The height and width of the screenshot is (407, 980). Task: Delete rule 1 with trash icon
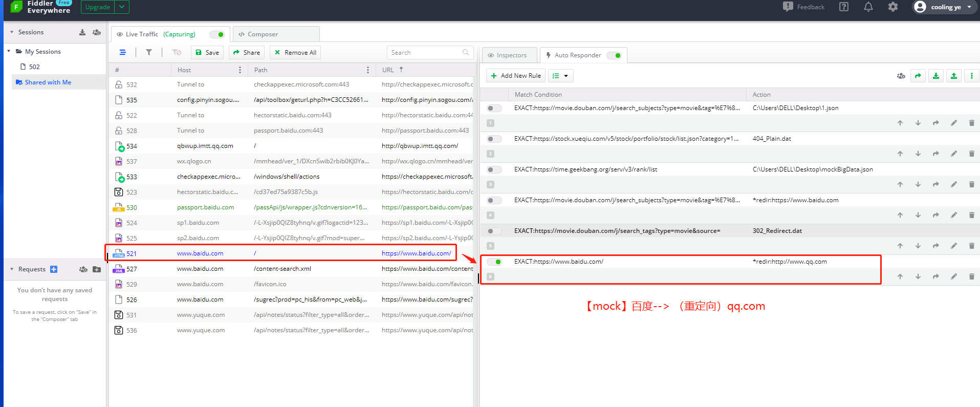[972, 123]
